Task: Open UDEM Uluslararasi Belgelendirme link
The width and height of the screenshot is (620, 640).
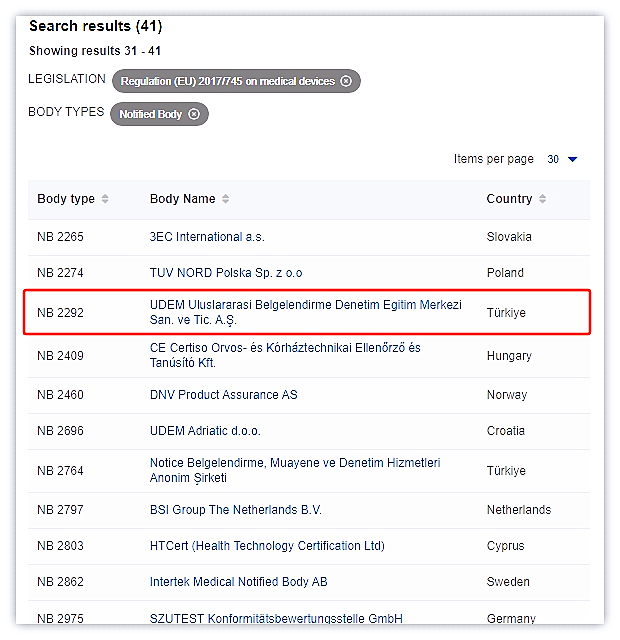Action: [x=306, y=312]
